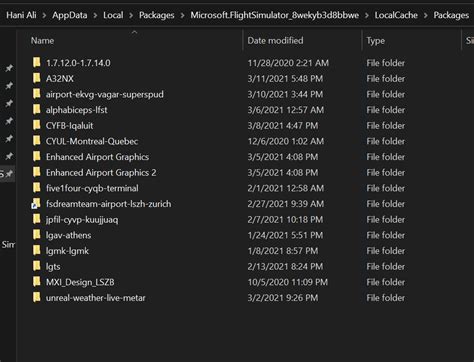Click File folder type in A32NX row

386,78
